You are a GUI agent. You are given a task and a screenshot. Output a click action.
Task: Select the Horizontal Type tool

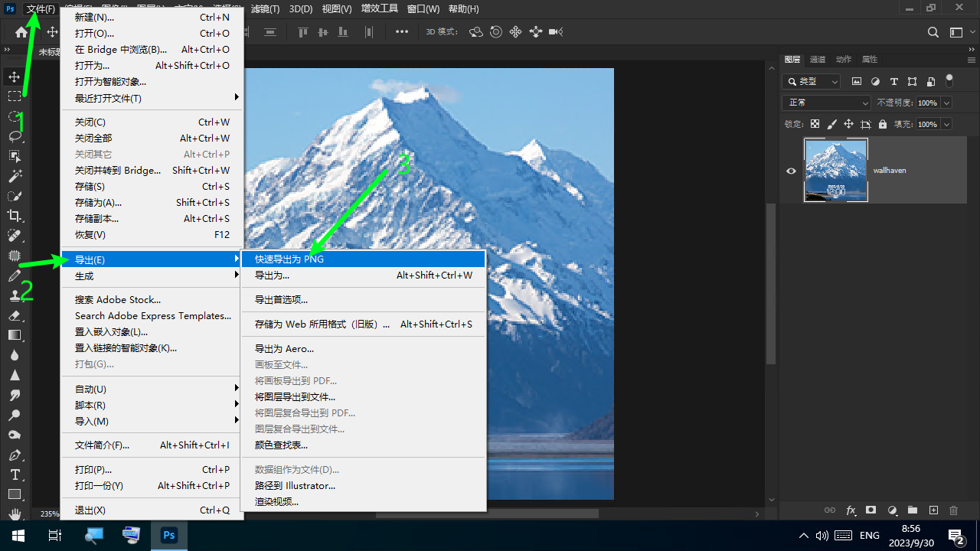tap(15, 474)
